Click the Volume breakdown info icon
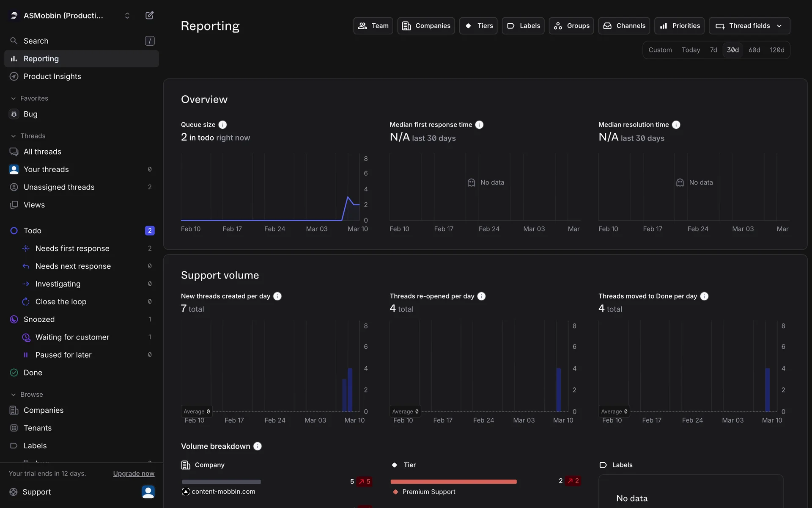 pos(257,446)
